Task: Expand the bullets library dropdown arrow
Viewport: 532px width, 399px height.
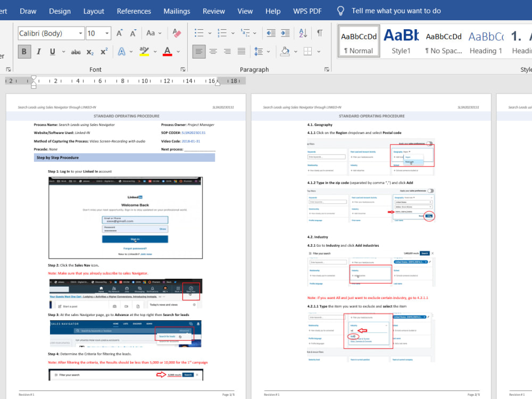Action: (210, 33)
